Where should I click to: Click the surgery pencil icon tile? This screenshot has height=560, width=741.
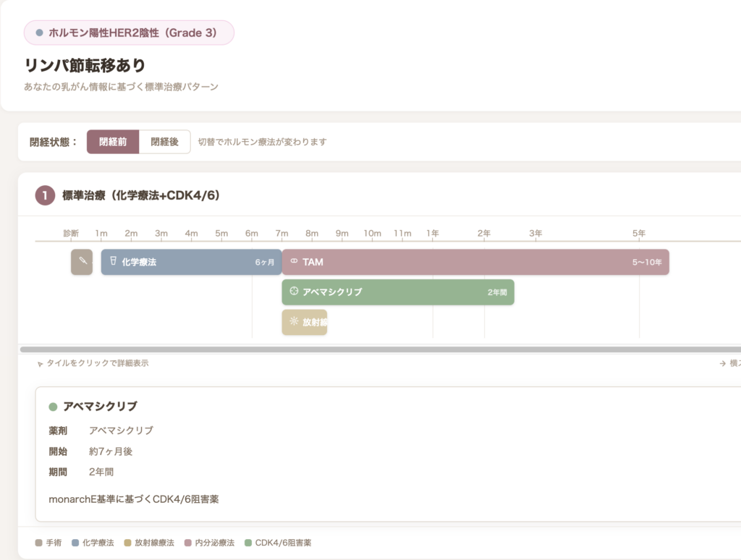tap(82, 262)
